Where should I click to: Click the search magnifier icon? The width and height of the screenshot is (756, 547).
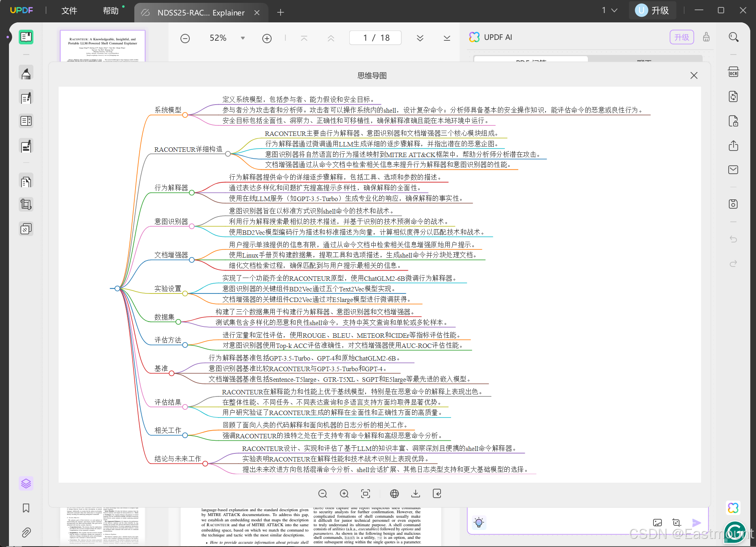point(734,37)
